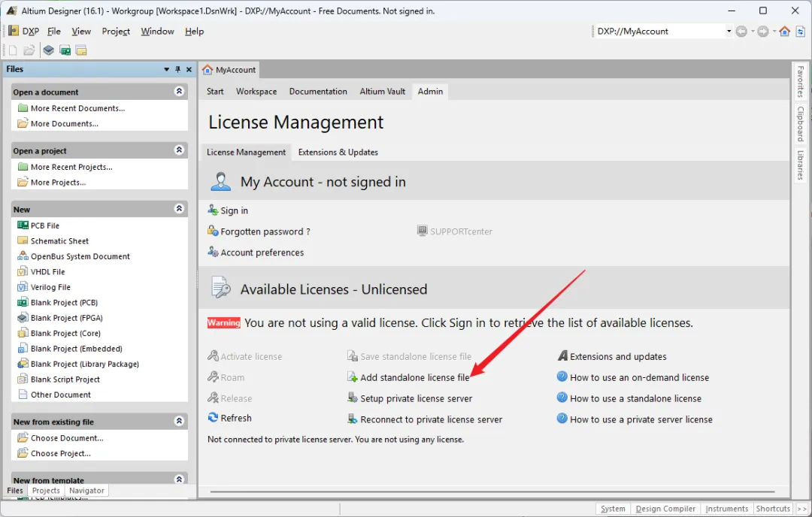Collapse the New from template section
The image size is (812, 517).
click(179, 479)
